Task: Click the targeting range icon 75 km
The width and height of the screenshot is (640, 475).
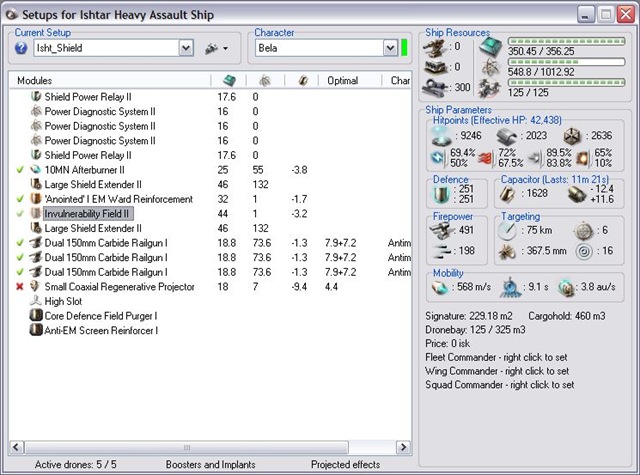Action: coord(507,231)
